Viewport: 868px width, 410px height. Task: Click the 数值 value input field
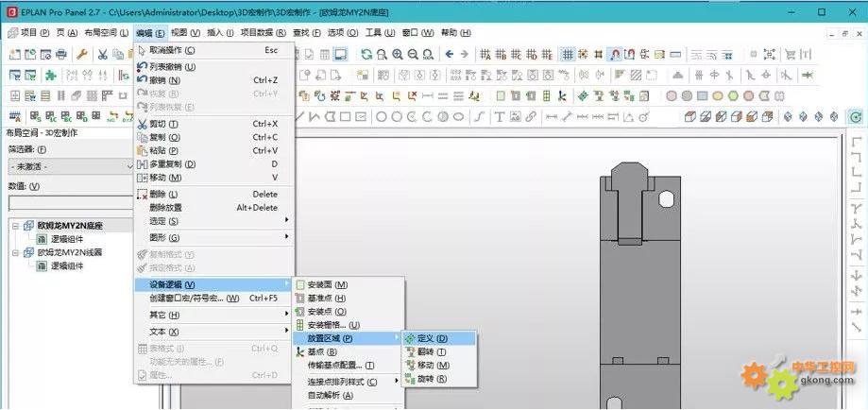[x=69, y=202]
